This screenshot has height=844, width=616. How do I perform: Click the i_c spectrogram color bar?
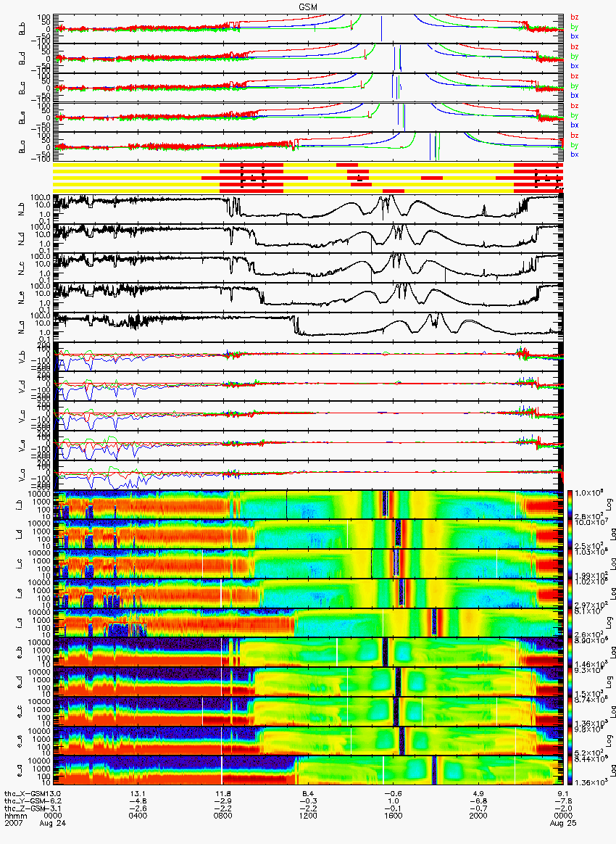pos(570,563)
